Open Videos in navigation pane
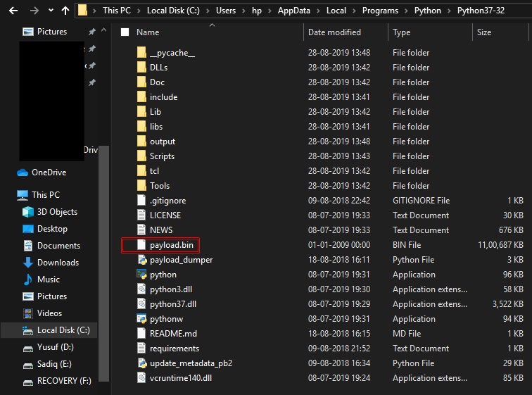Viewport: 532px width, 395px height. pyautogui.click(x=42, y=313)
